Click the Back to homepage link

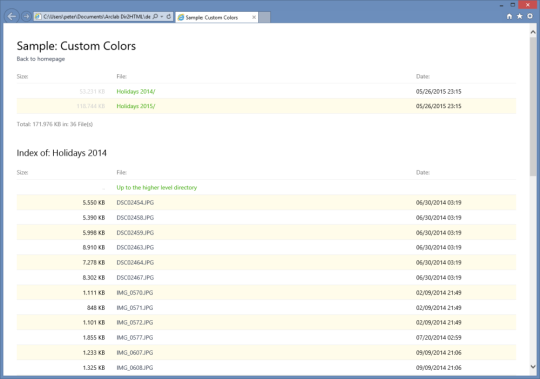pyautogui.click(x=41, y=59)
